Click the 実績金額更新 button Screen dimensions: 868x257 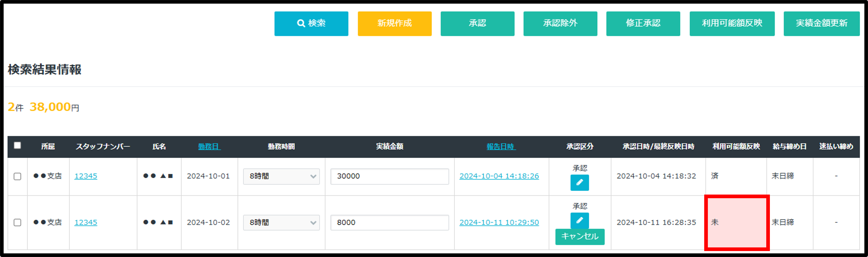[x=821, y=24]
